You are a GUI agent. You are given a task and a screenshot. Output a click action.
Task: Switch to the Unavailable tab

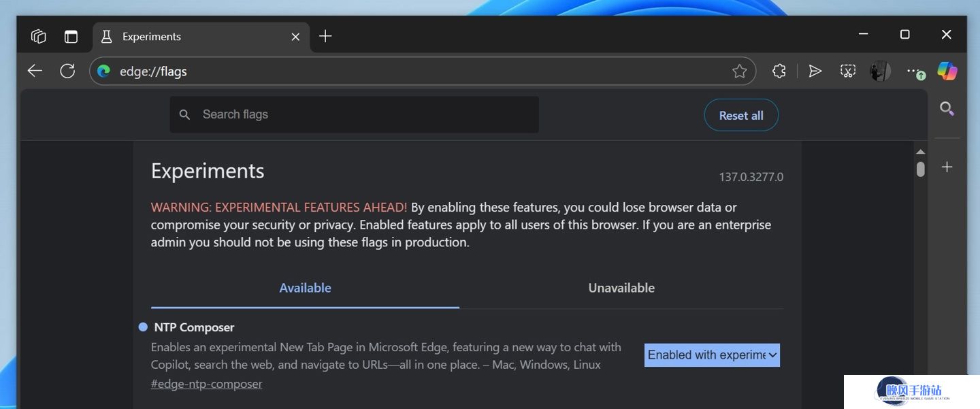(x=621, y=288)
